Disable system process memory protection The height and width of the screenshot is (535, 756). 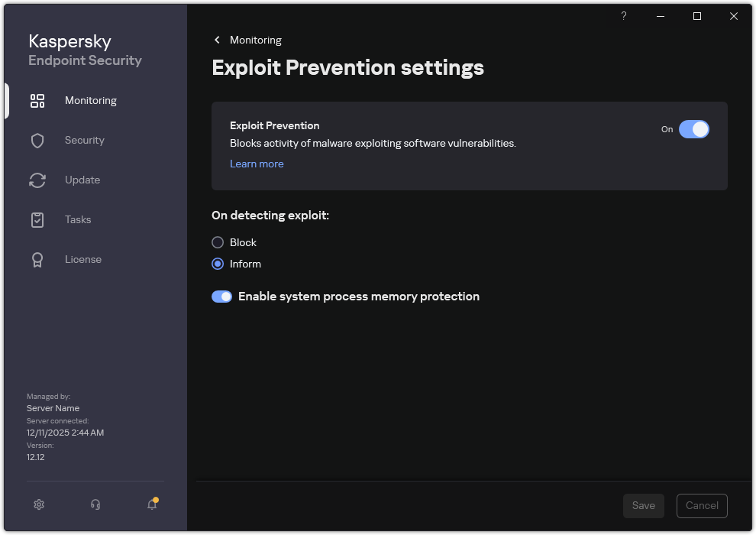point(221,296)
